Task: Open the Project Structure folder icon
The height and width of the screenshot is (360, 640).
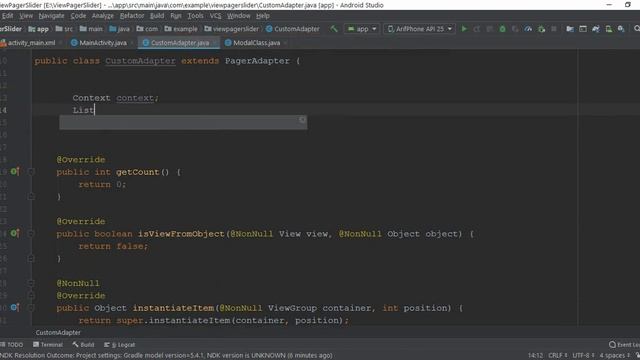Action: 570,29
